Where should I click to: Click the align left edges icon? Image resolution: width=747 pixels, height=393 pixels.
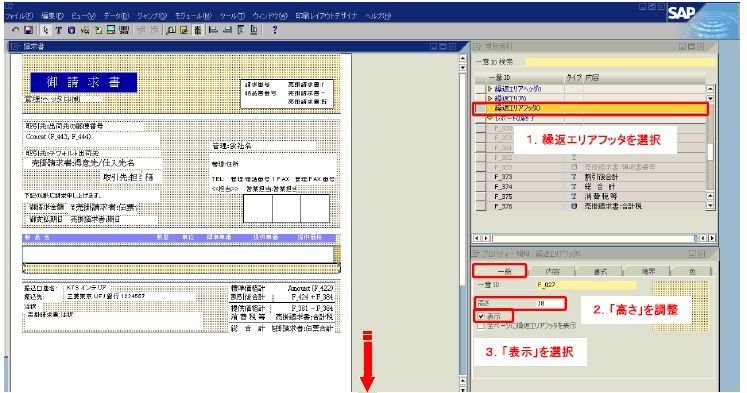[214, 30]
